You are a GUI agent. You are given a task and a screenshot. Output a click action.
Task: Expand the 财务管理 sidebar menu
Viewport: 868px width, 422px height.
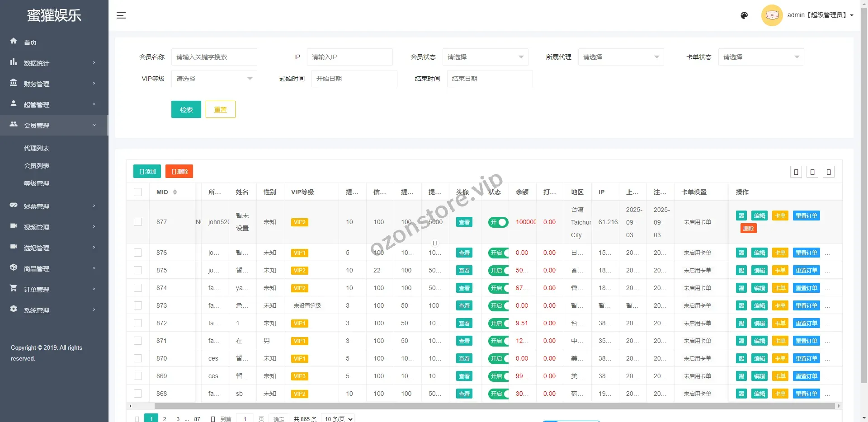[53, 84]
